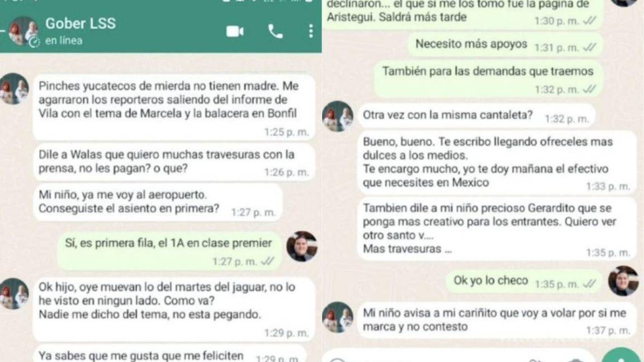
Task: Tap contact avatar next to 'Ok hijo, oye muevan' message
Action: pyautogui.click(x=14, y=293)
